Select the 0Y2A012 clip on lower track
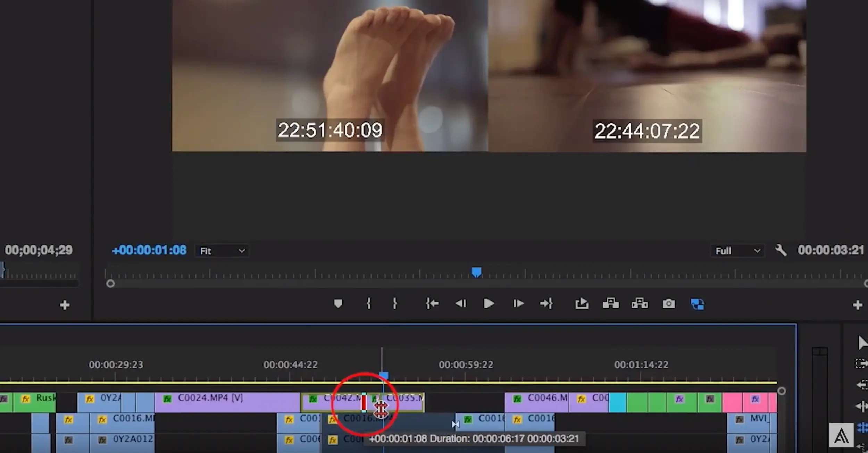 (122, 443)
